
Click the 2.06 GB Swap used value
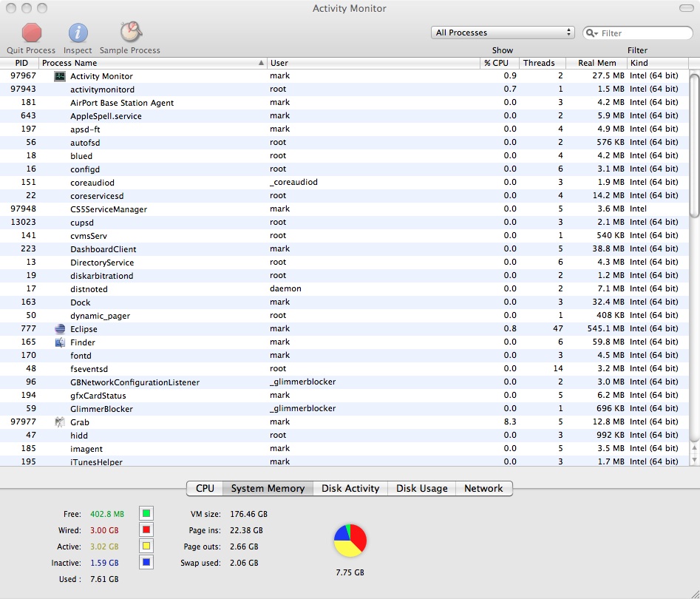click(x=244, y=563)
